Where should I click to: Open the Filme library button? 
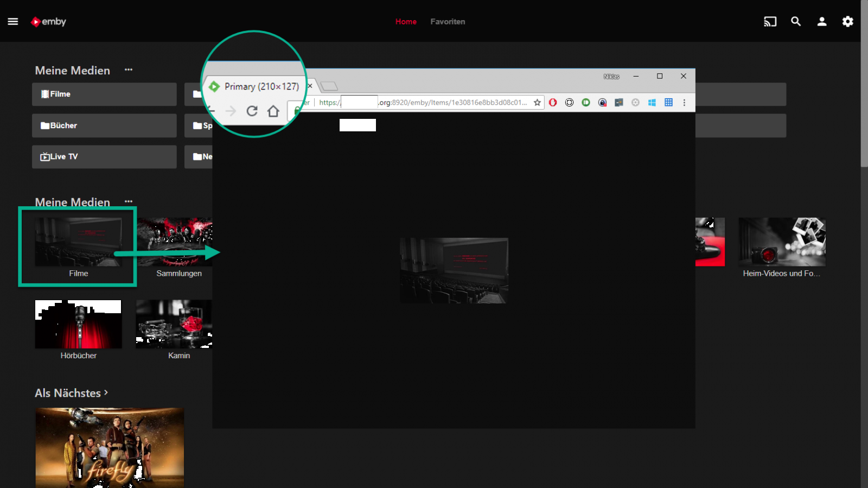point(104,94)
